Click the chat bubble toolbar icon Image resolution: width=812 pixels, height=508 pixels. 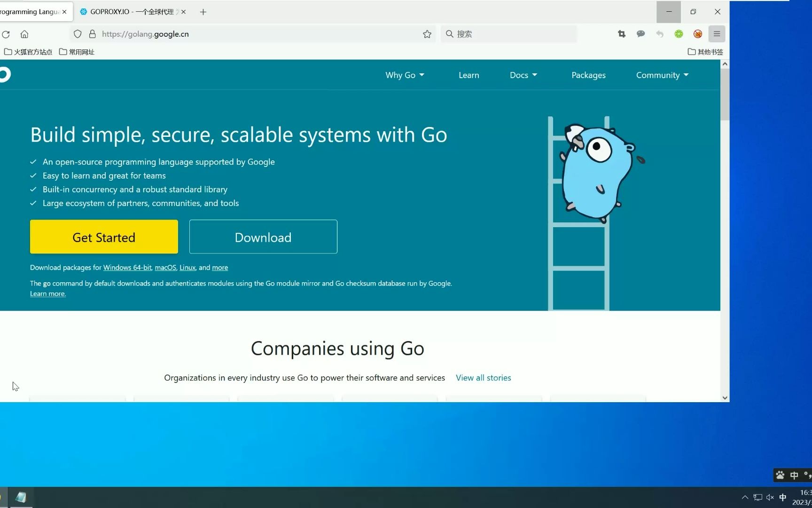point(640,34)
